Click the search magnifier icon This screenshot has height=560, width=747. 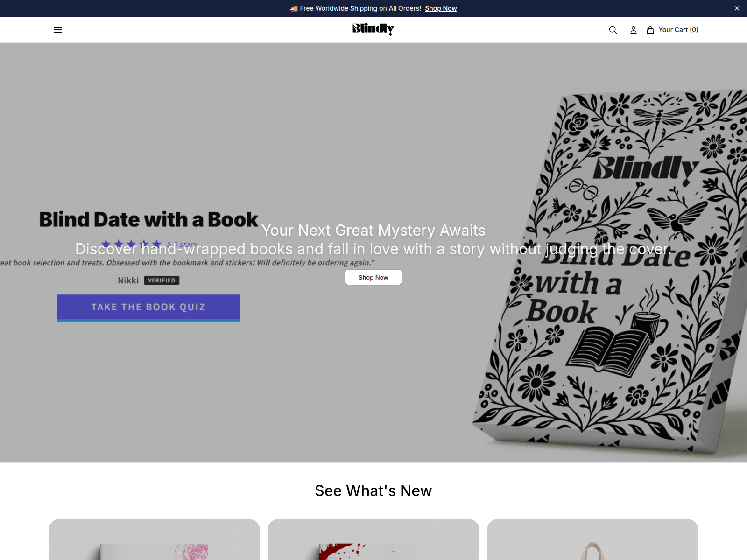point(613,30)
